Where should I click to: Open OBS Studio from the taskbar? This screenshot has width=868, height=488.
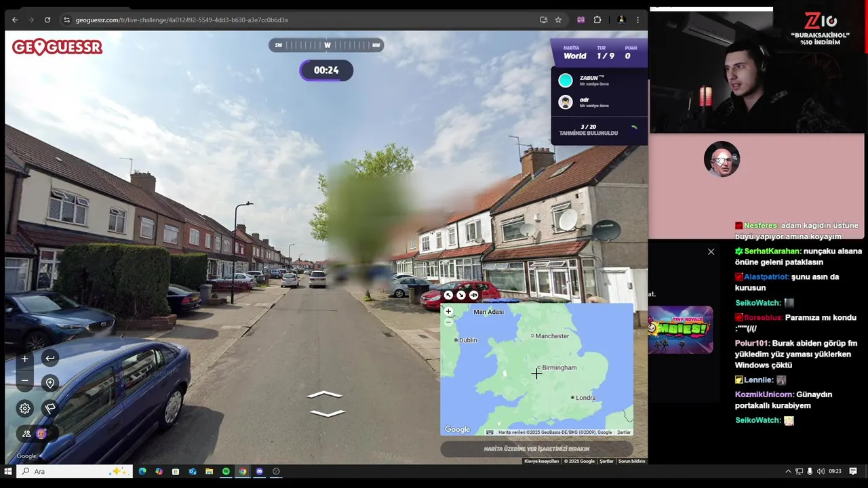tap(276, 471)
